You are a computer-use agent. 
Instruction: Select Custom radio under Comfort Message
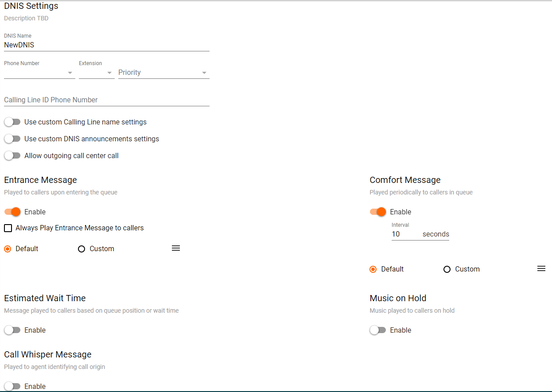pos(447,269)
